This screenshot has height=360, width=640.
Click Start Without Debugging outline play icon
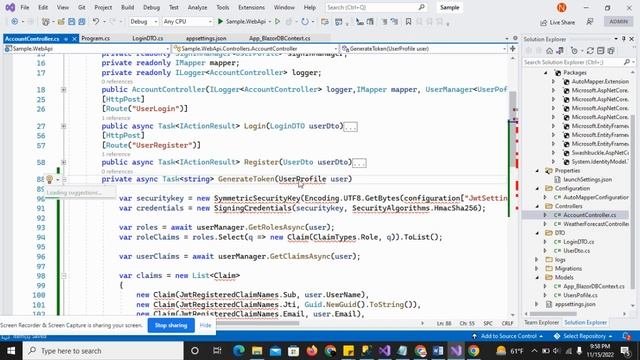pos(278,21)
